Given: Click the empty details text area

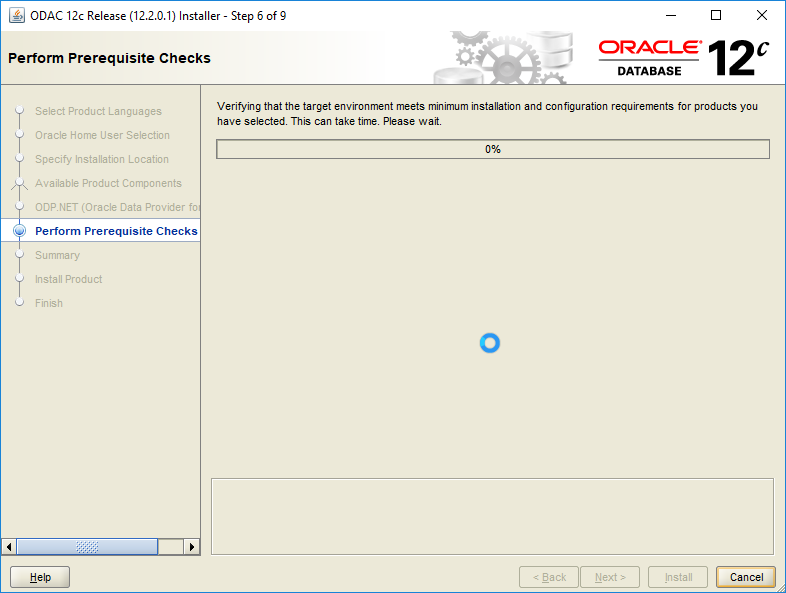Looking at the screenshot, I should pyautogui.click(x=492, y=516).
